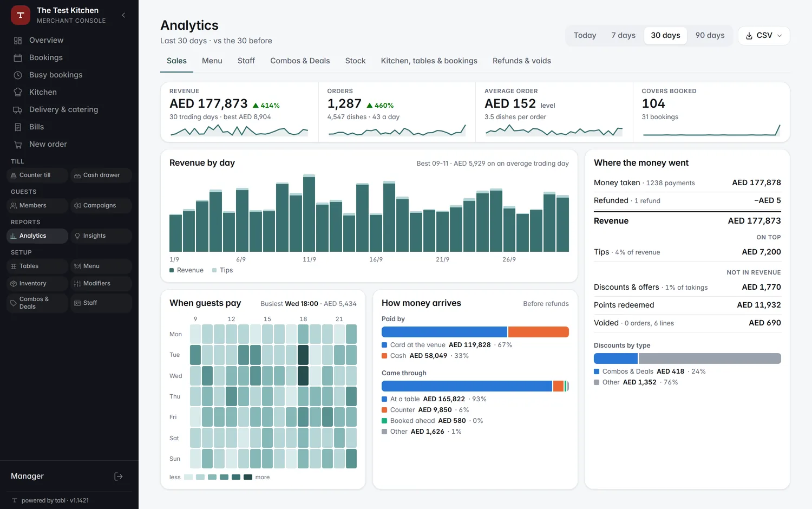Open the Combos & Deals analytics tab
Screen dimensions: 812x509
300,61
